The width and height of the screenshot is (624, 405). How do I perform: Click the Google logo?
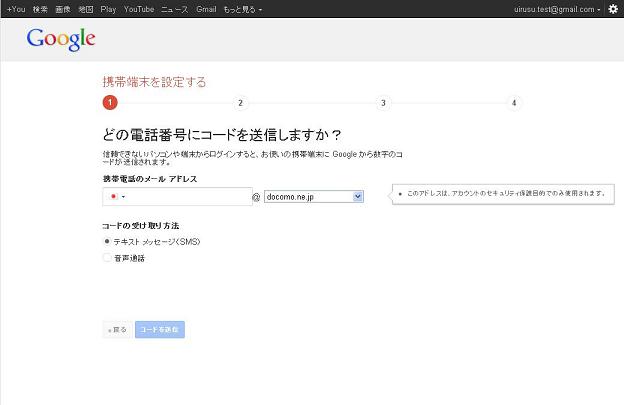(61, 39)
